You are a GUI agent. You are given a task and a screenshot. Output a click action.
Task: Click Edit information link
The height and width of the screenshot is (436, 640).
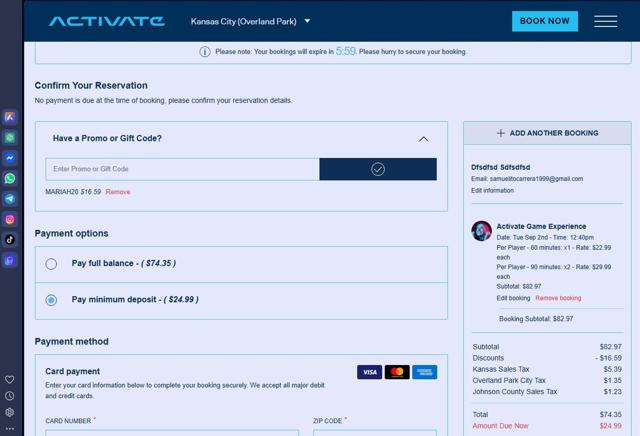pos(492,190)
